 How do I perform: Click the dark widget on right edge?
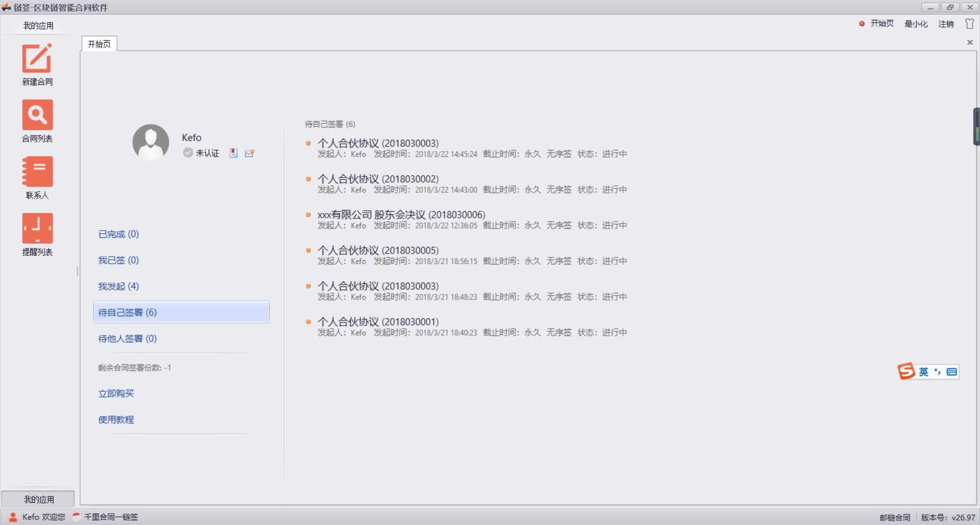click(x=976, y=127)
